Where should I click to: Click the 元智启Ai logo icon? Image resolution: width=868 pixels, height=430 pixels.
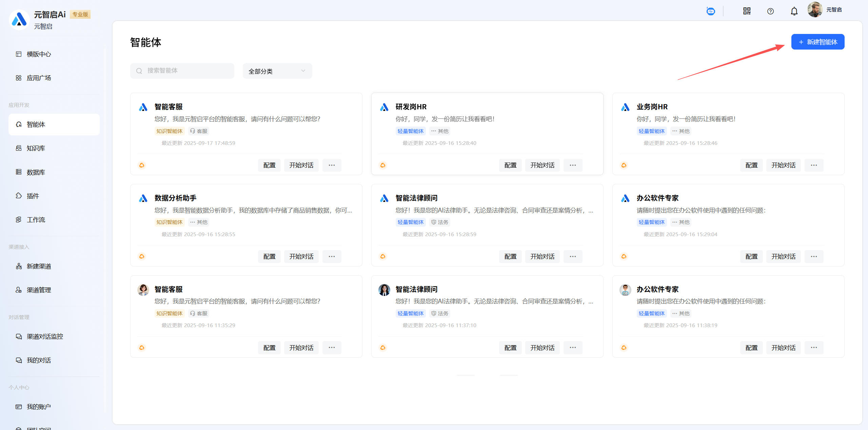coord(19,20)
